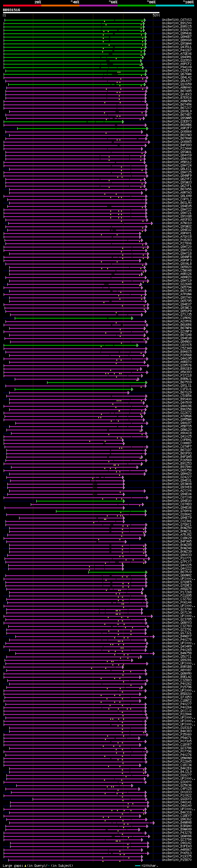Select the UniRef100_P26568 label
Viewport: 197px width, 868px height.
click(x=177, y=355)
